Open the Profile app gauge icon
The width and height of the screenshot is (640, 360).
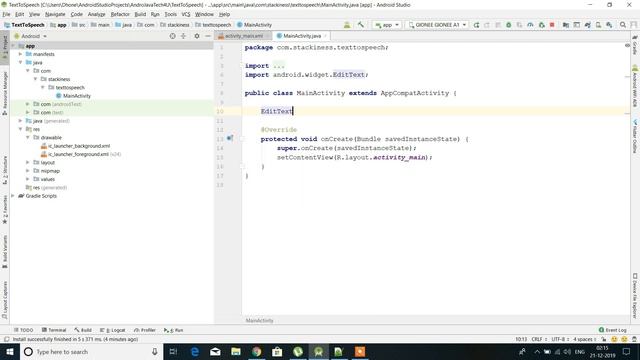click(530, 25)
